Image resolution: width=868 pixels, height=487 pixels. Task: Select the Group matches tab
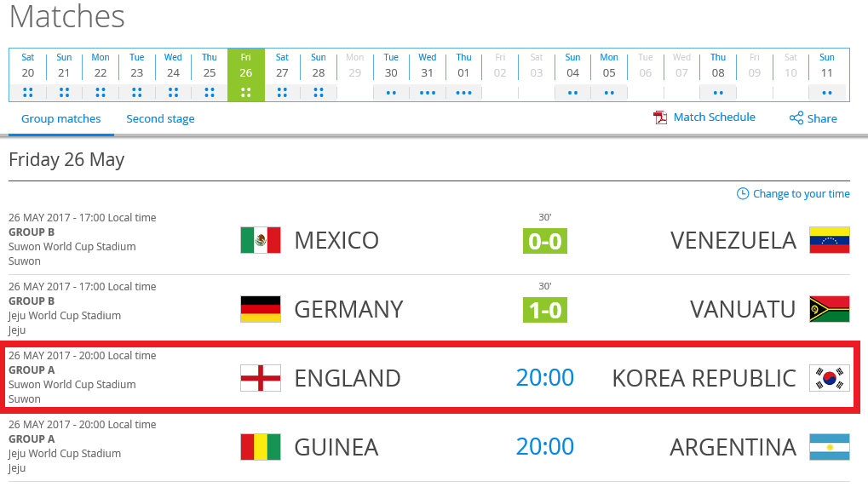(x=60, y=119)
